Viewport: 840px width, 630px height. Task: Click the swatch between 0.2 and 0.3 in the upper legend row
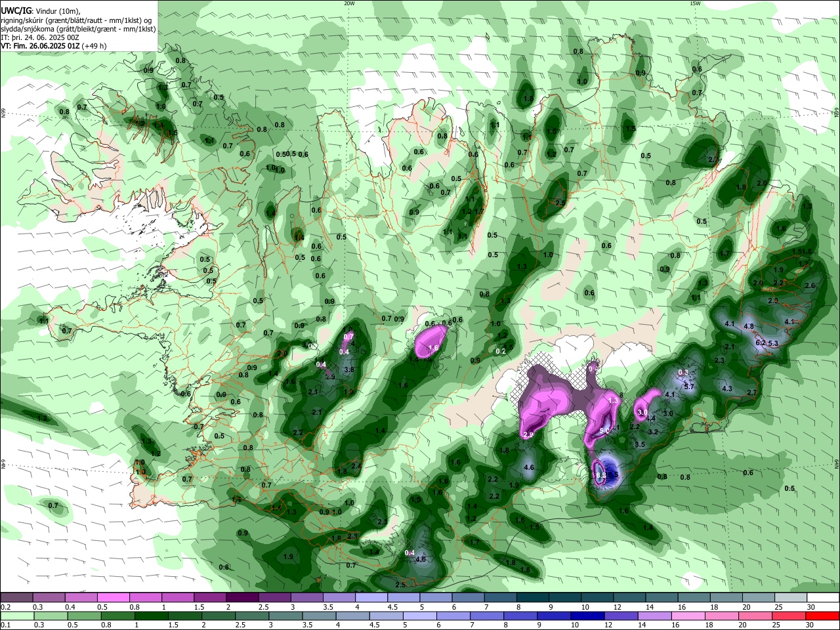pyautogui.click(x=16, y=597)
